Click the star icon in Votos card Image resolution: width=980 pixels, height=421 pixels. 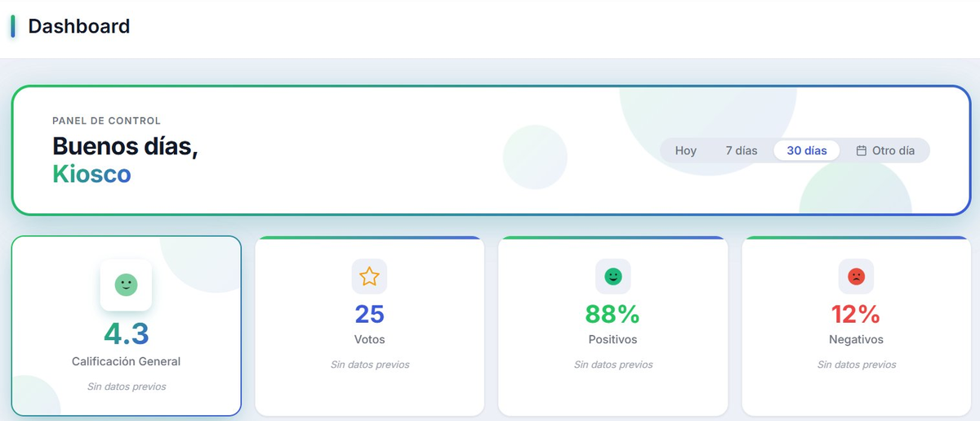(369, 276)
